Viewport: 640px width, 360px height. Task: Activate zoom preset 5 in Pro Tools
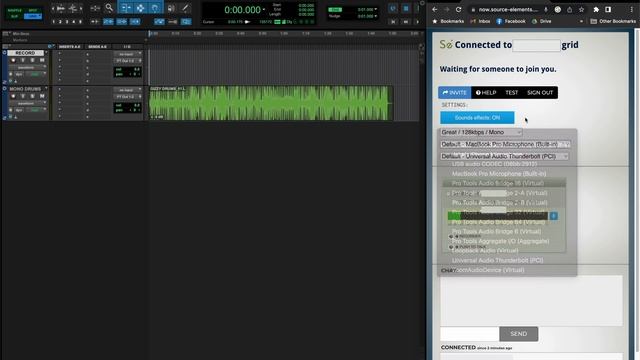[x=80, y=21]
